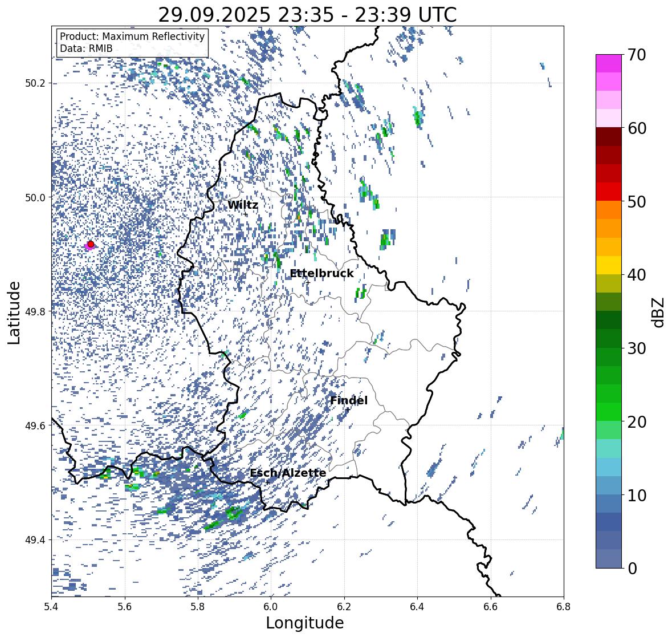This screenshot has width=672, height=637.
Task: Click the 40 value on the colorbar
Action: click(637, 275)
